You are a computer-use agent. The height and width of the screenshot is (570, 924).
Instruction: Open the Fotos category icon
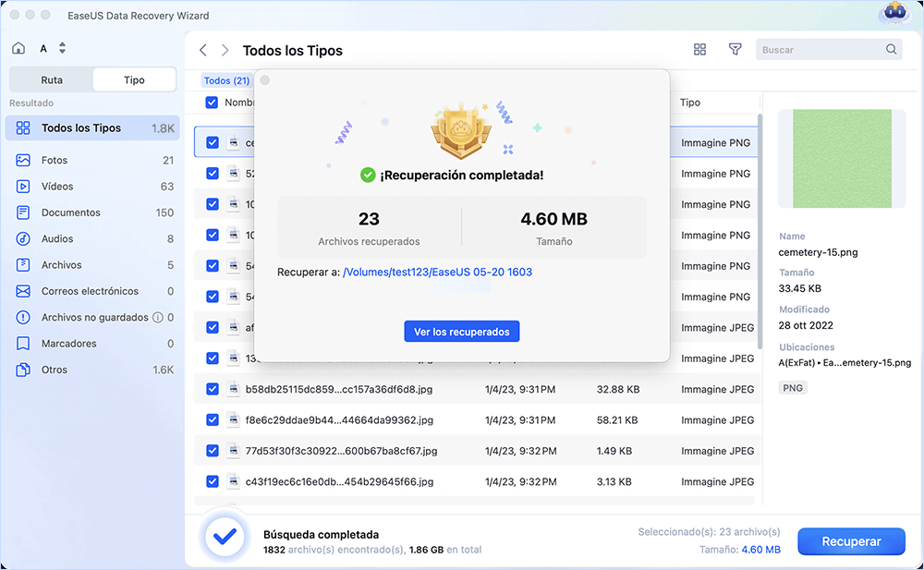(23, 161)
